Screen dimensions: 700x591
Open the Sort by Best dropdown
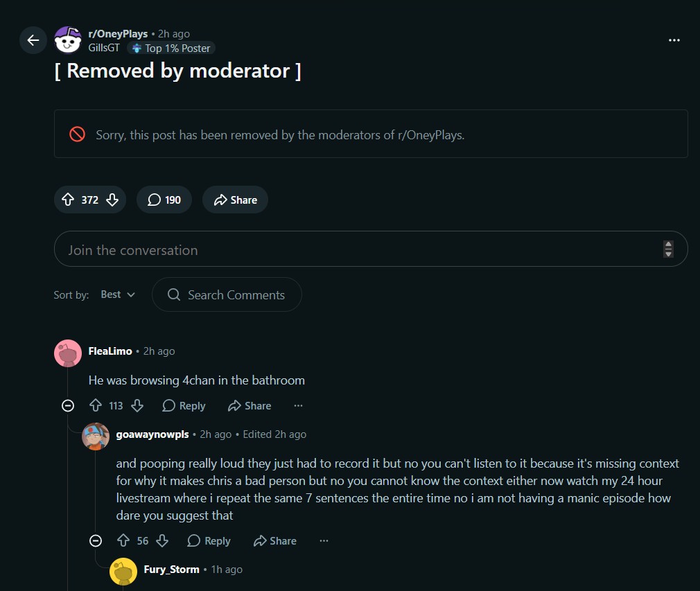tap(117, 294)
